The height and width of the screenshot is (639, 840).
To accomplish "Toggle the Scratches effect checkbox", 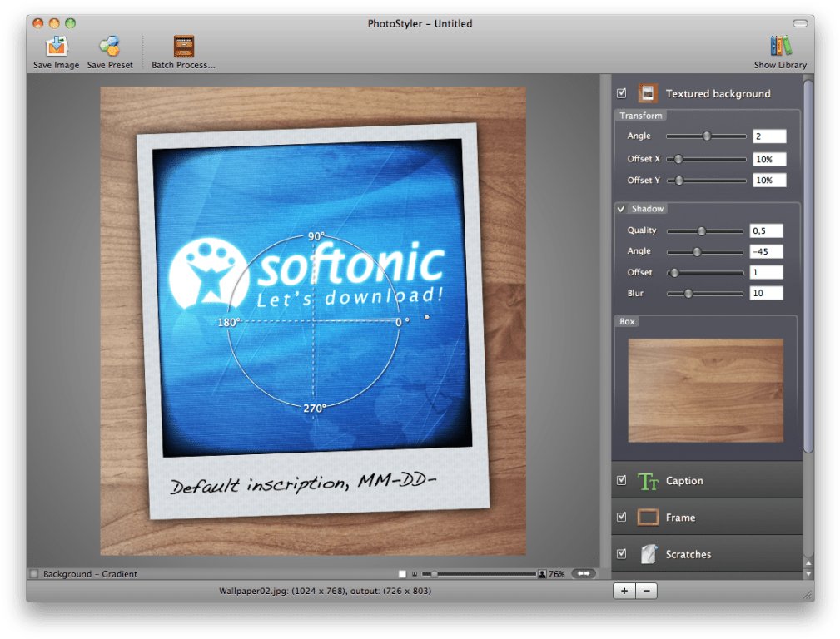I will coord(621,554).
